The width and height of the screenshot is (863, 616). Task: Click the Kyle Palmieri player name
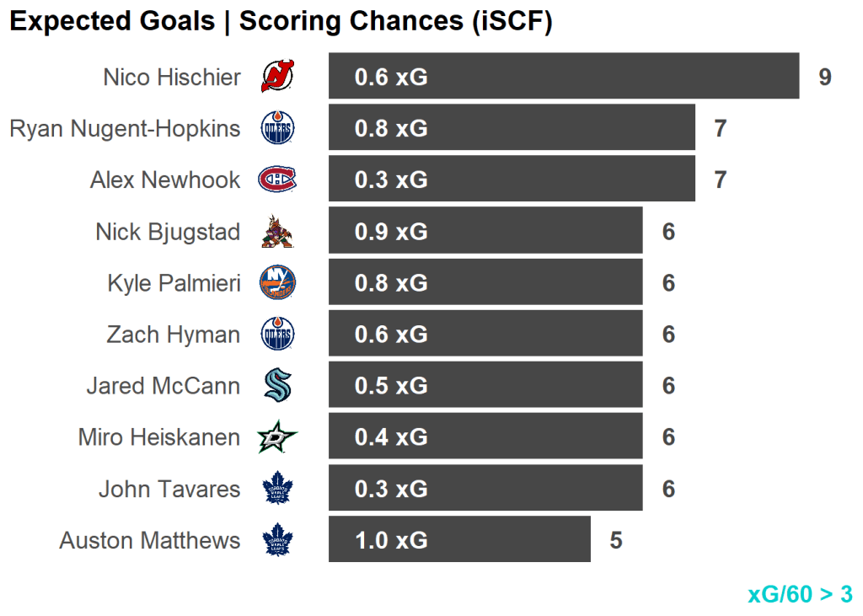click(x=174, y=283)
